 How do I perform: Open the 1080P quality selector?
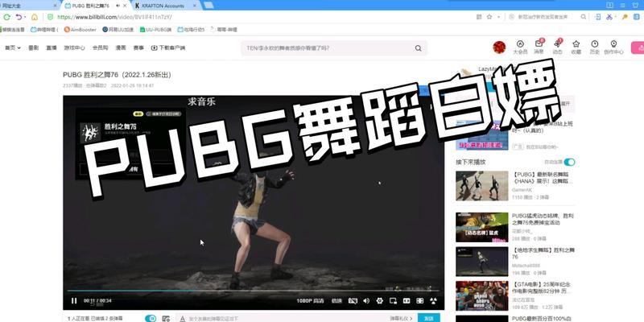click(310, 301)
